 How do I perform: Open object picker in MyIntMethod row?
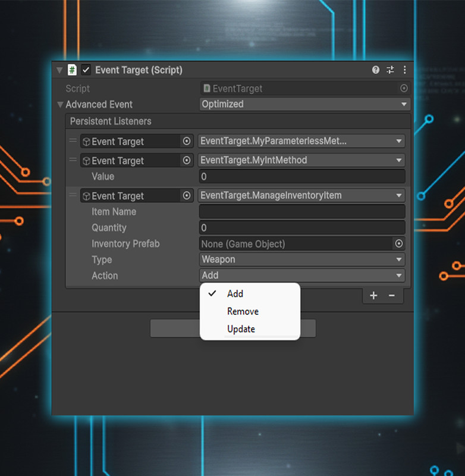187,160
